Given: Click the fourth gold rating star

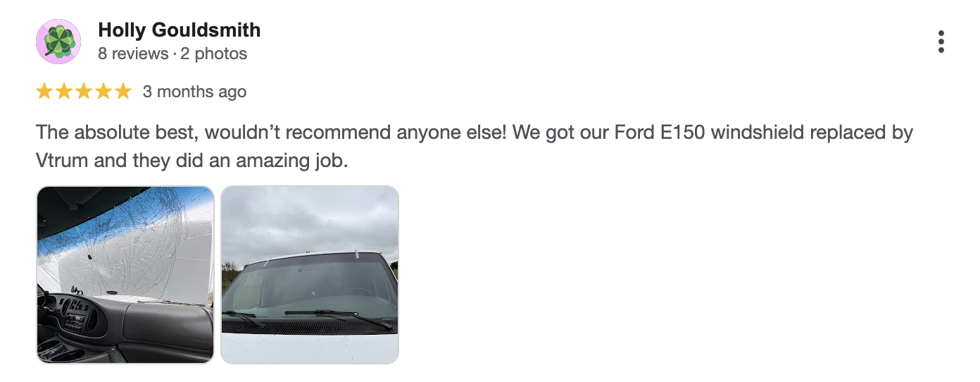Looking at the screenshot, I should 103,92.
